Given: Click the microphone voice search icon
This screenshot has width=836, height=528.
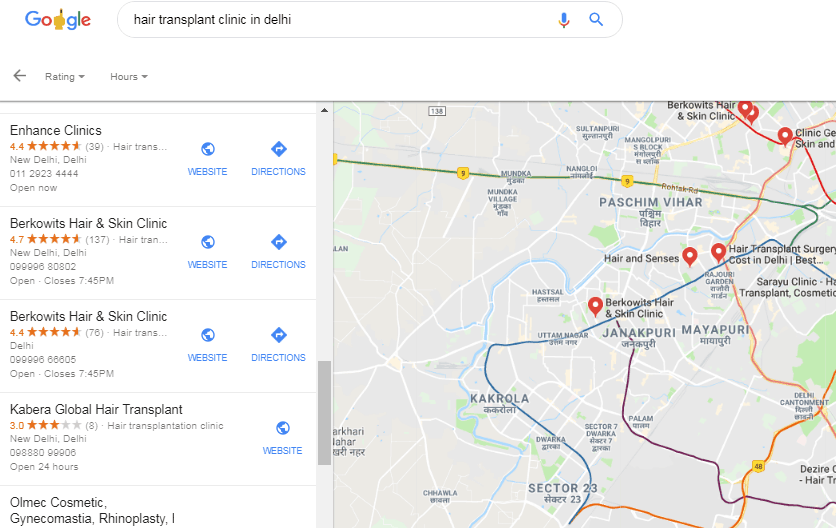Looking at the screenshot, I should tap(564, 20).
